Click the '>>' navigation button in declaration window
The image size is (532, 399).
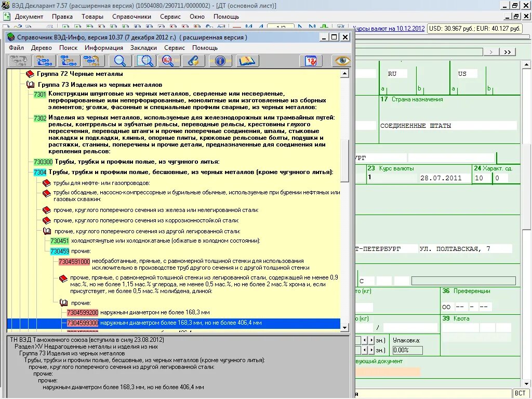(x=508, y=52)
